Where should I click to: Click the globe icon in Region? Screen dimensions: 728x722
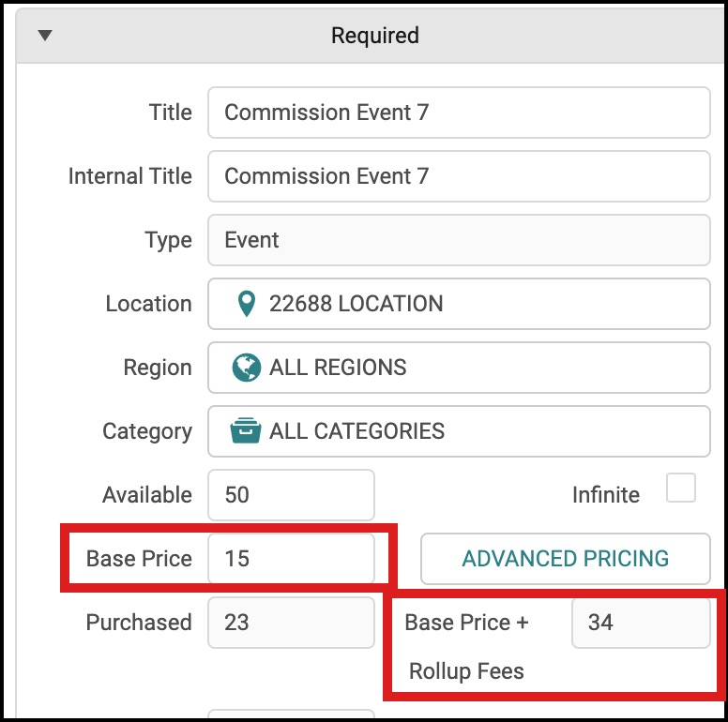[x=247, y=368]
